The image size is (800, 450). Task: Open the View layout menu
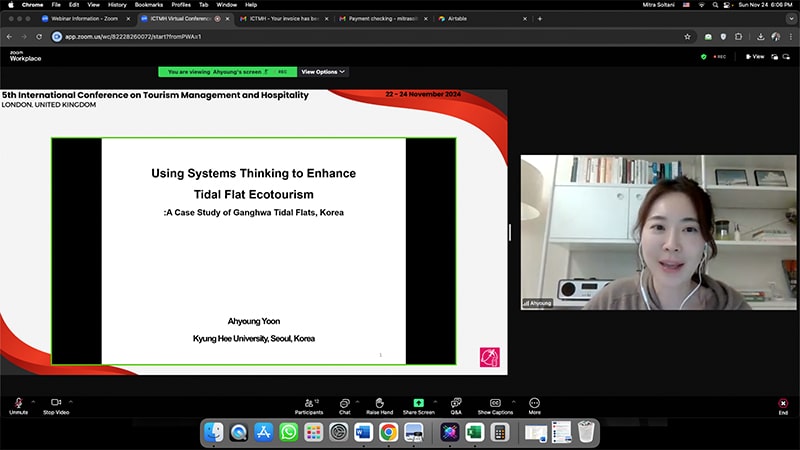pyautogui.click(x=753, y=57)
